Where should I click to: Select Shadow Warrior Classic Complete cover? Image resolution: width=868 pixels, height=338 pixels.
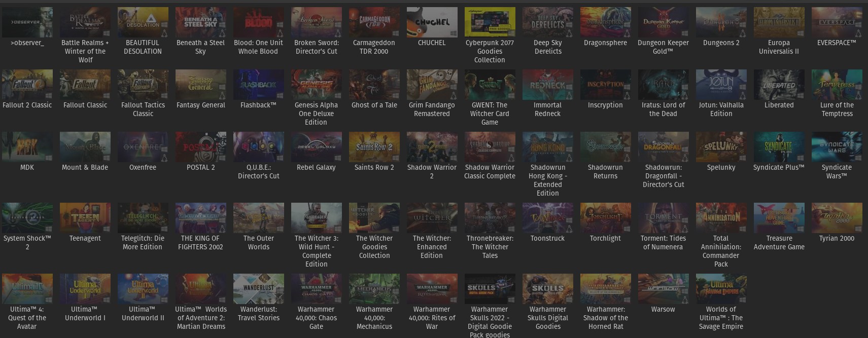pos(490,147)
